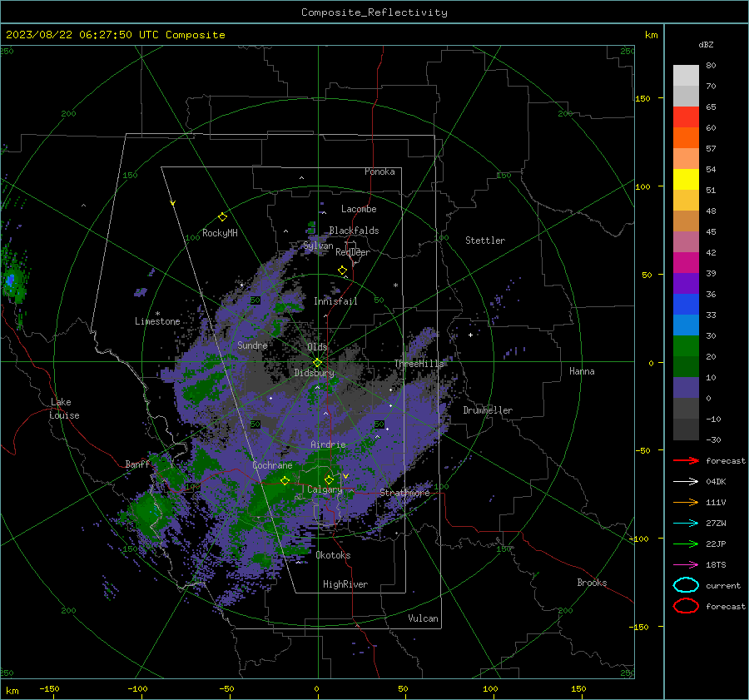Screen dimensions: 749x700
Task: Click the 42 dBZ magenta color swatch
Action: (x=686, y=262)
